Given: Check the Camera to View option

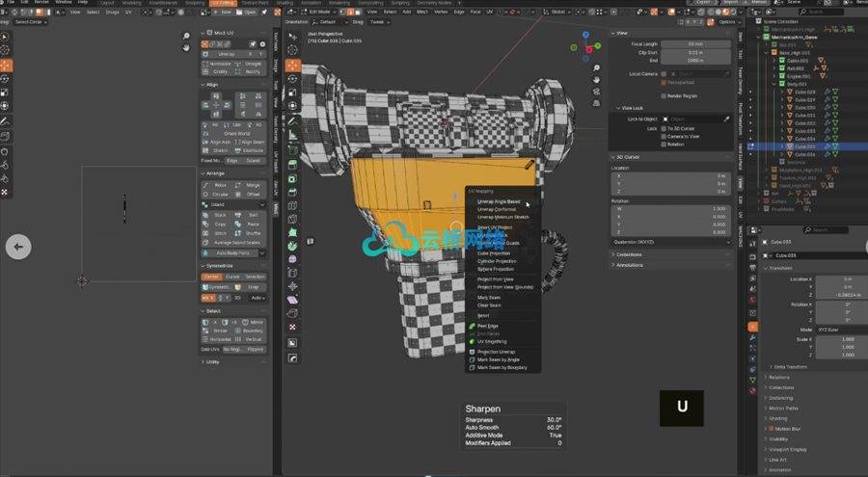Looking at the screenshot, I should pos(663,136).
